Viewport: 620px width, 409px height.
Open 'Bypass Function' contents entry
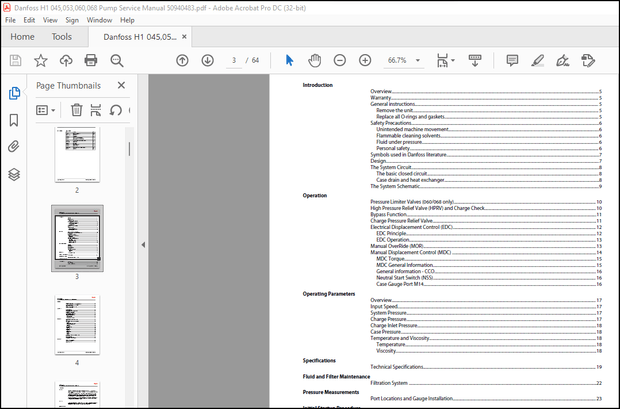[x=486, y=214]
